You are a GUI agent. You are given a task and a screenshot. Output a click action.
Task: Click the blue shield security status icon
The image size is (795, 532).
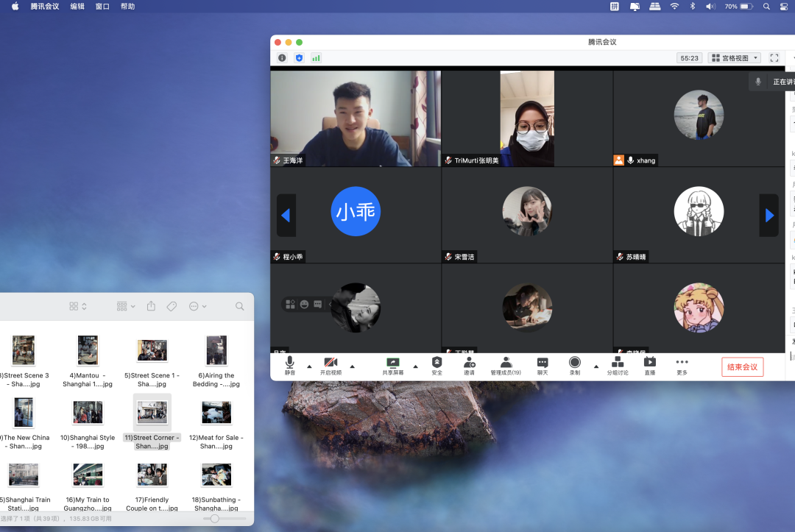[299, 57]
